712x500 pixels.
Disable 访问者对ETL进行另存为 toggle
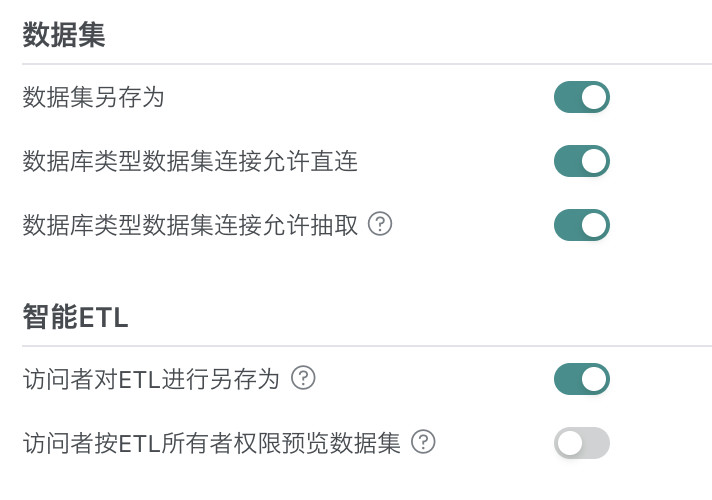(581, 379)
